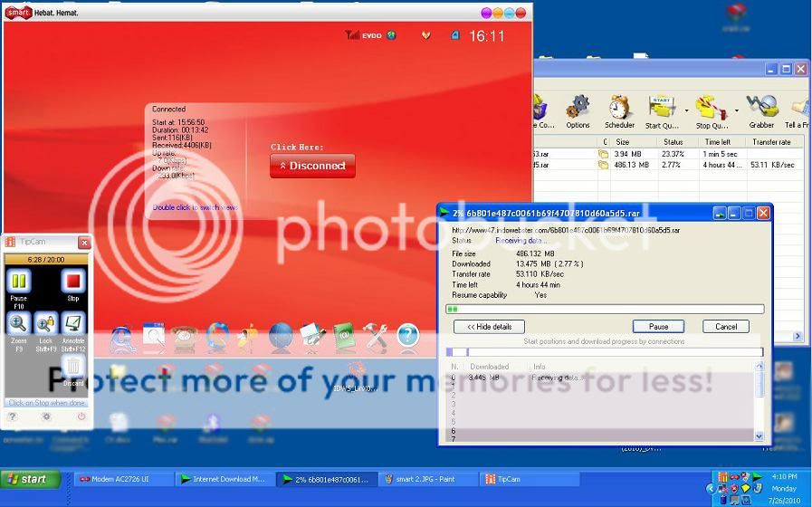812x507 pixels.
Task: Click TipCam power icon
Action: point(81,416)
